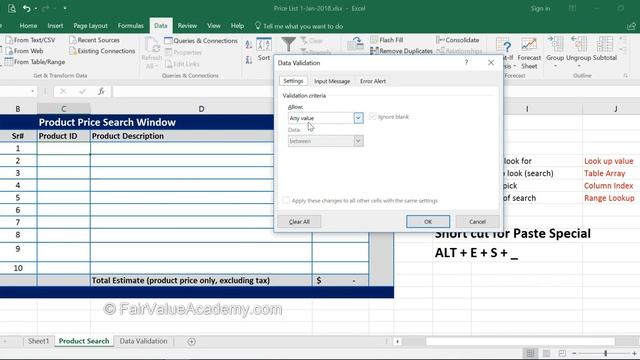Screen dimensions: 640x360
Task: Open the Undo history dropdown arrow
Action: point(36,9)
